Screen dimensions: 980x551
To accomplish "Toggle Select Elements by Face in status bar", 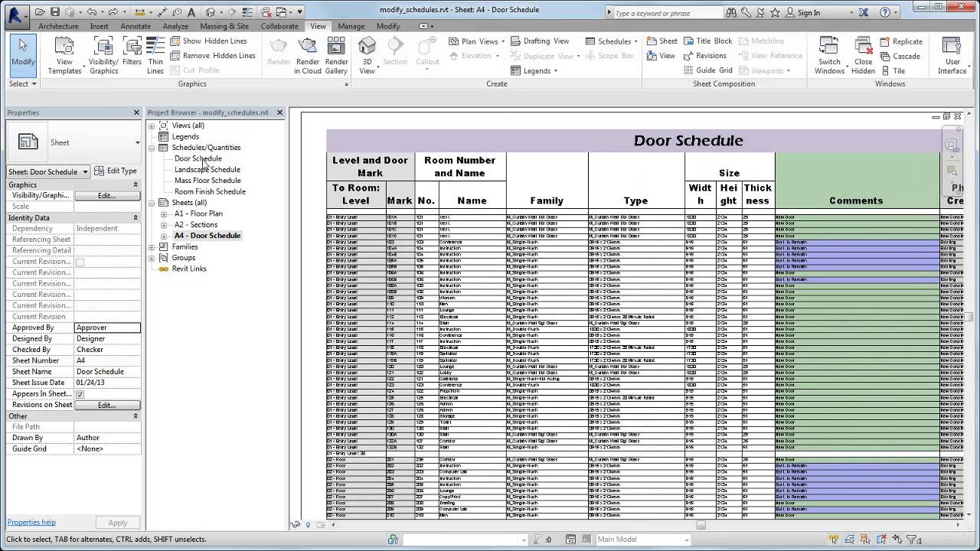I will [881, 540].
